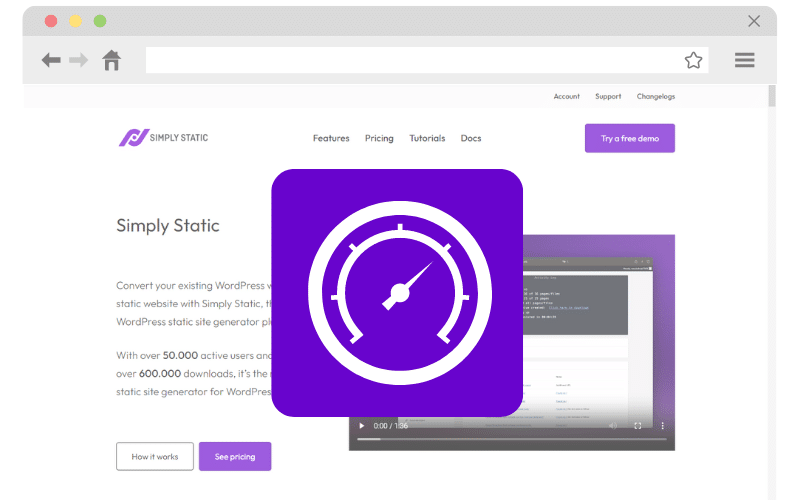Go forward with the browser forward arrow
Screen dimensions: 795x500
tap(79, 60)
